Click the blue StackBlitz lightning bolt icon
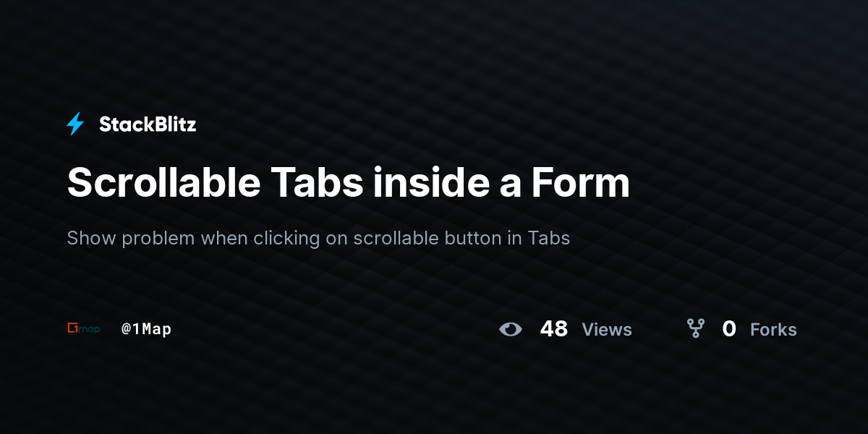868x434 pixels. pos(75,124)
